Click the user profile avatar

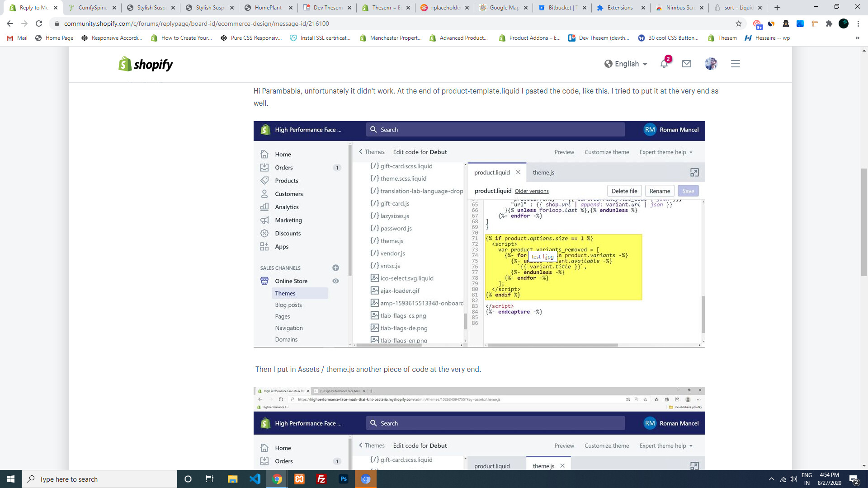(x=711, y=64)
